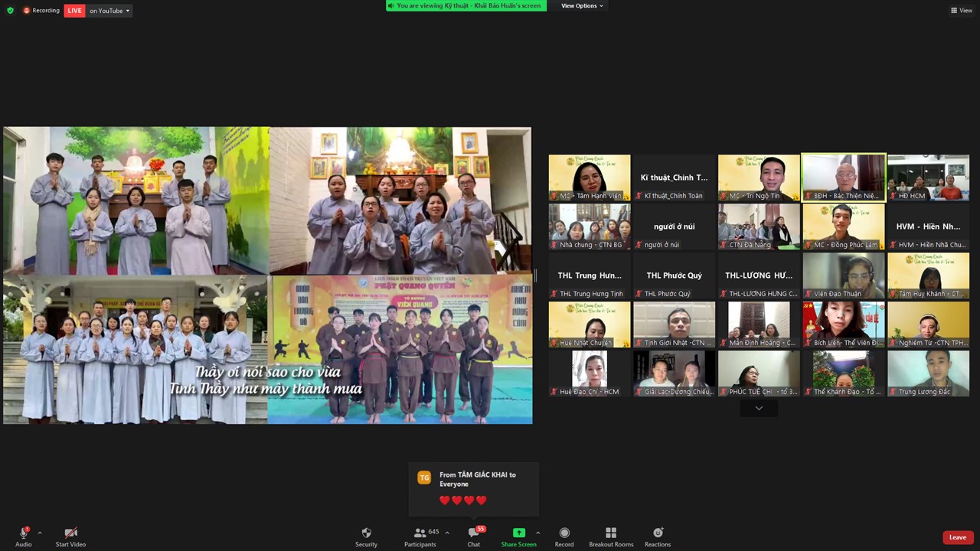980x551 pixels.
Task: Select the Thể Khánh Đạo - Tổ ... video tile
Action: [844, 374]
